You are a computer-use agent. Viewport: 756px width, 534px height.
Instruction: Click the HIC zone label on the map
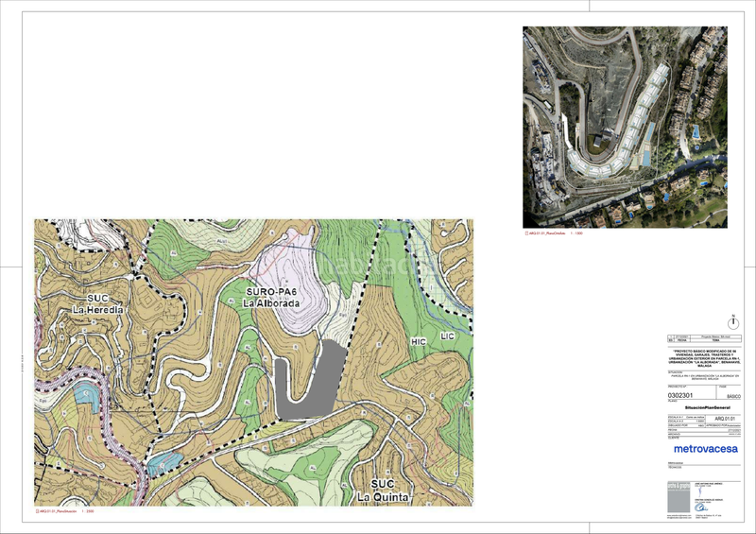[x=419, y=342]
